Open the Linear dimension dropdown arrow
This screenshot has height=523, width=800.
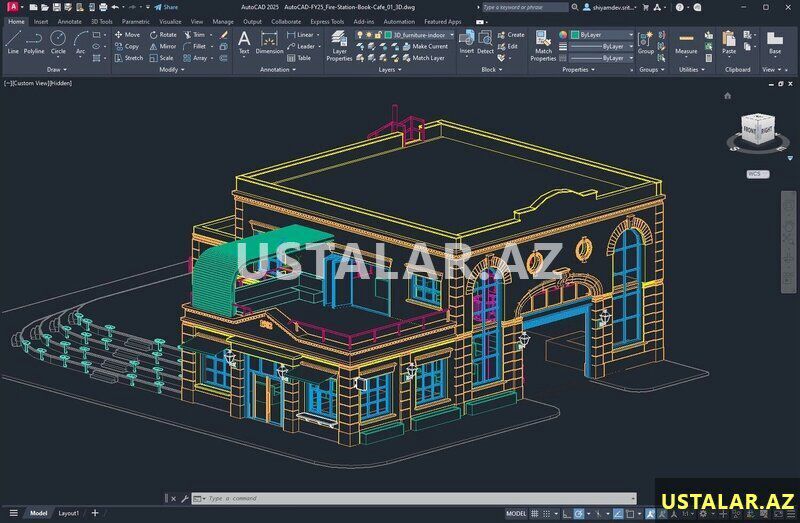(318, 35)
